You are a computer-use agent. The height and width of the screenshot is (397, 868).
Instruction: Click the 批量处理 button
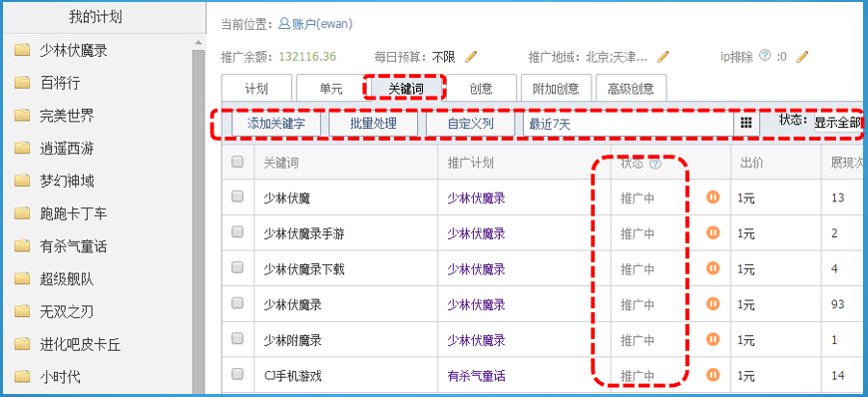click(373, 124)
